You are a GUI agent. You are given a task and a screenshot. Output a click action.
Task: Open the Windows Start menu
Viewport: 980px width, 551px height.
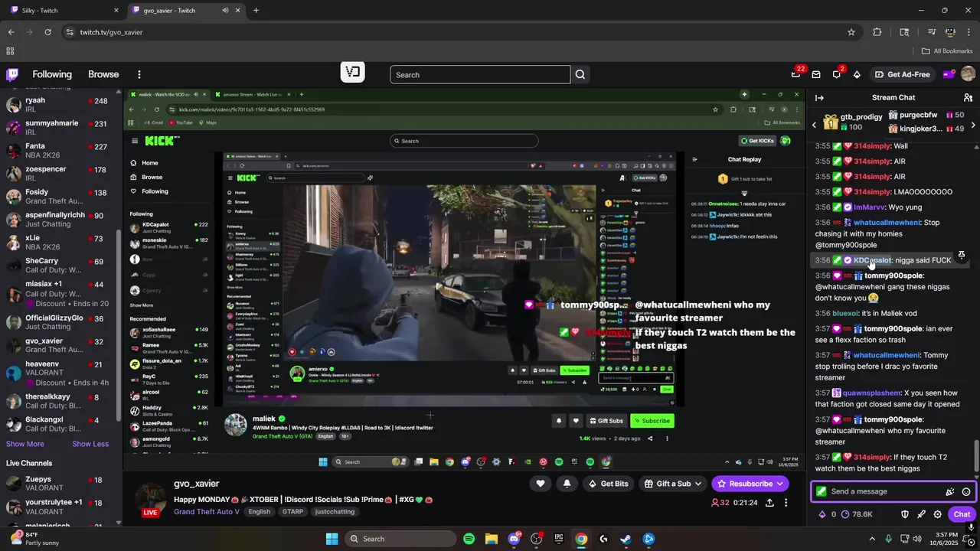[332, 539]
